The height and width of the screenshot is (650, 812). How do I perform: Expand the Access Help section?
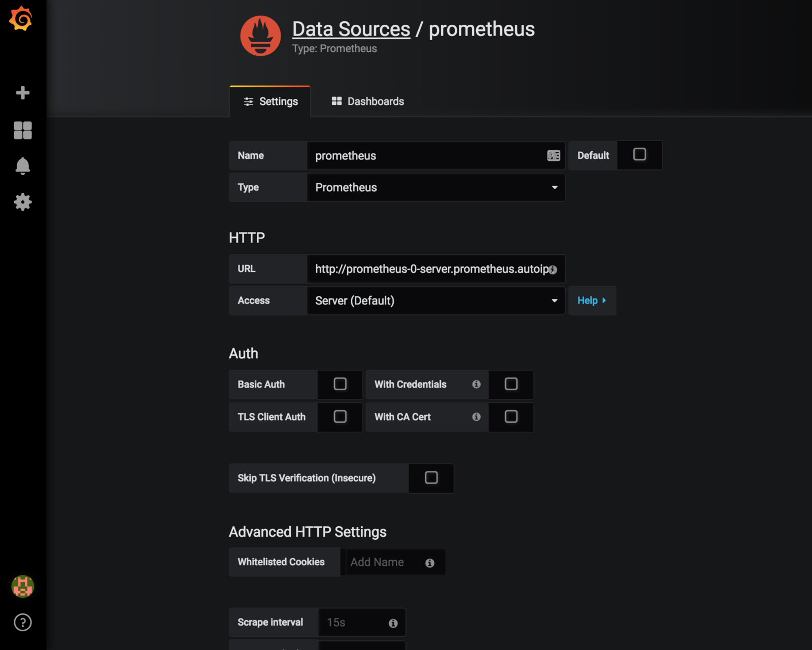[592, 300]
